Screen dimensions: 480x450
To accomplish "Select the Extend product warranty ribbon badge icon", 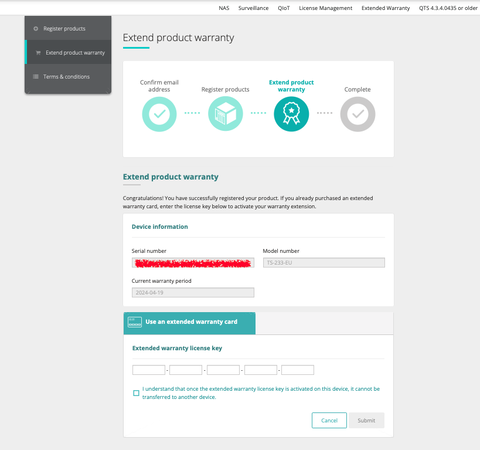I will click(291, 114).
